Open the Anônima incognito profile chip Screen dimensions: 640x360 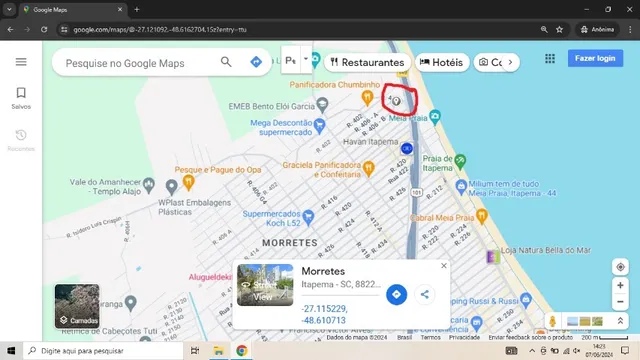[x=598, y=29]
